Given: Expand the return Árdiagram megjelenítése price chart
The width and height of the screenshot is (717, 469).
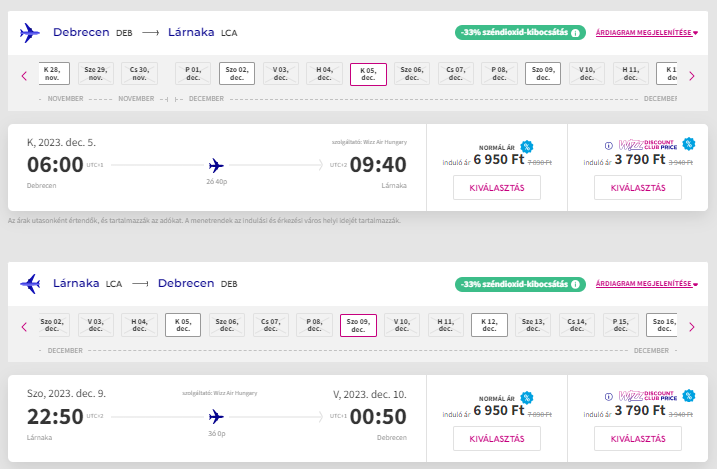Looking at the screenshot, I should point(647,283).
